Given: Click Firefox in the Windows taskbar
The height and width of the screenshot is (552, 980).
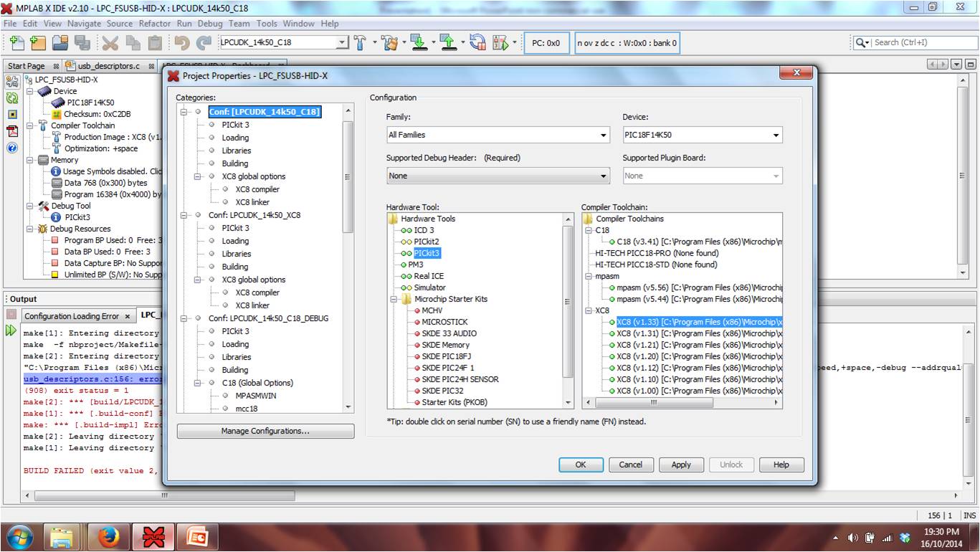Looking at the screenshot, I should 109,537.
